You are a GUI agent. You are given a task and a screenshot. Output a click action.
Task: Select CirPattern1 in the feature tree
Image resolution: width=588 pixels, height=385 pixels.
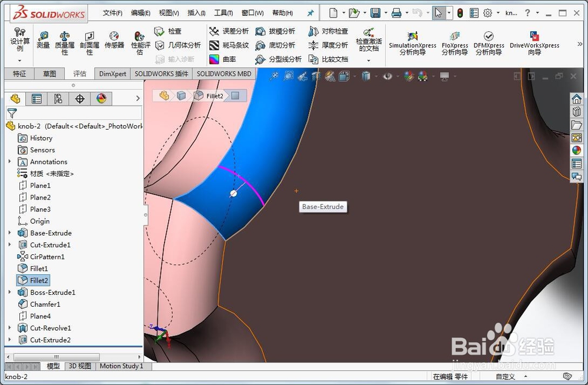coord(41,257)
